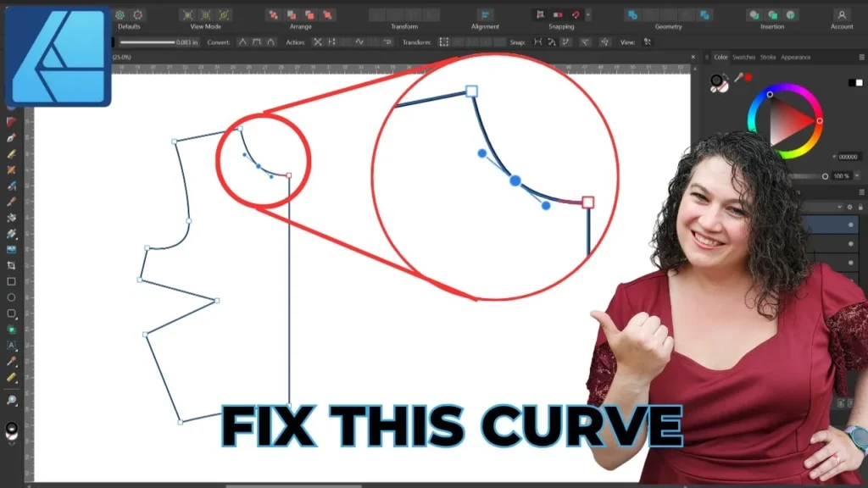Switch to the Appearance tab
This screenshot has height=488, width=868.
795,57
